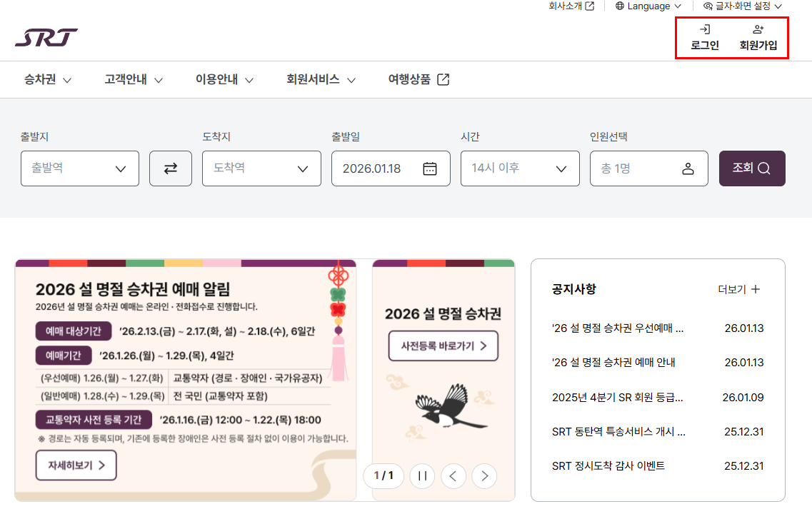Expand 글자·화면 설정 dropdown

[x=778, y=6]
